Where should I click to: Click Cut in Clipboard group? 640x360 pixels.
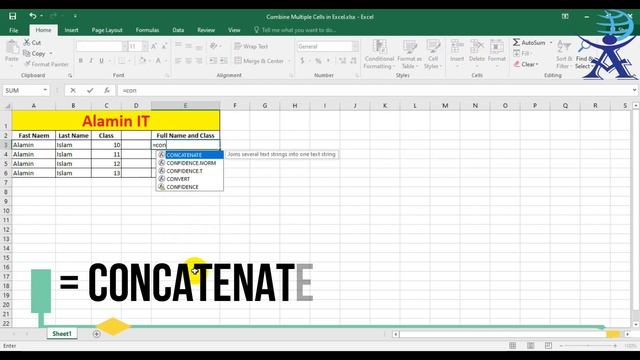click(x=32, y=42)
